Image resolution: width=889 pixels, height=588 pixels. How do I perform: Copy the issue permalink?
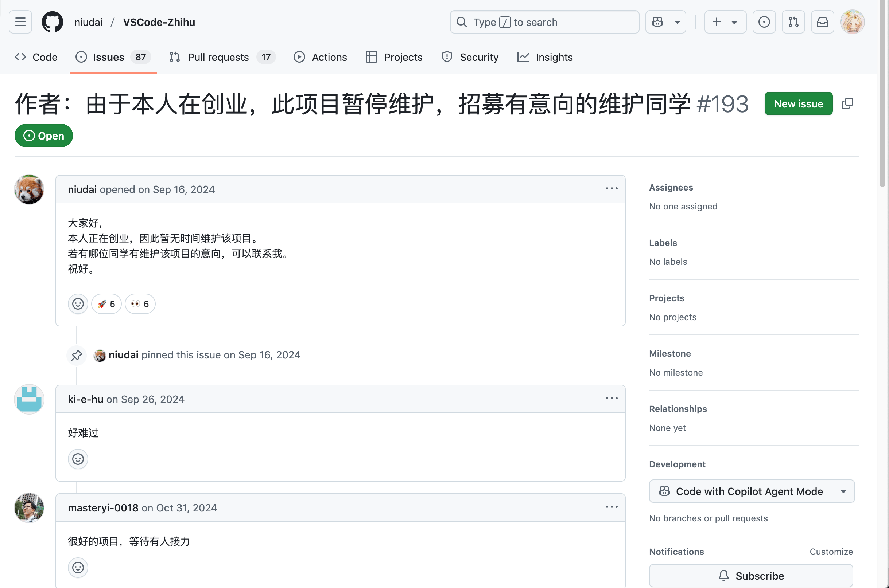pos(847,103)
